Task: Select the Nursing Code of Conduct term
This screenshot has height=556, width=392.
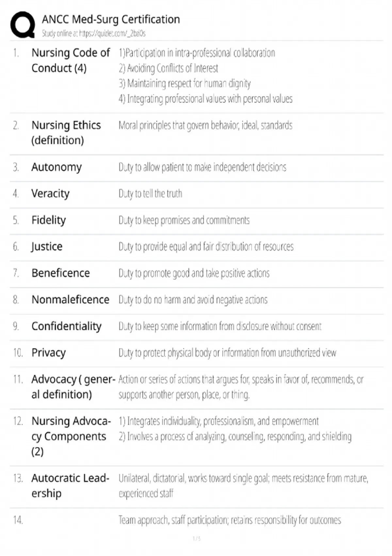Action: point(71,60)
